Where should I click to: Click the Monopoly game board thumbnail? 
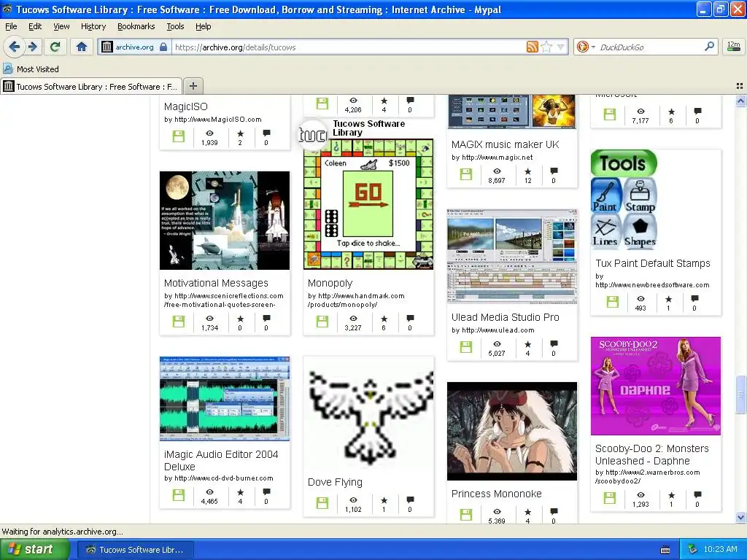click(368, 205)
